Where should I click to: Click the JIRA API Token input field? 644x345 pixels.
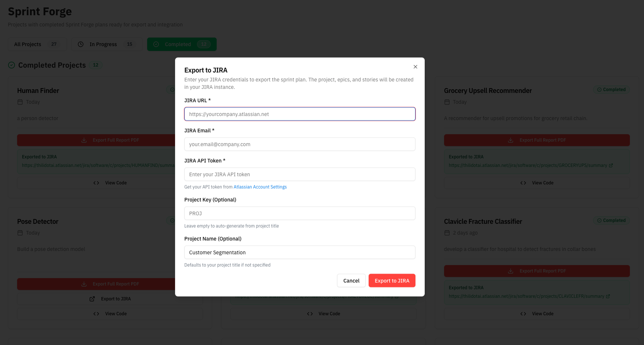pyautogui.click(x=300, y=174)
